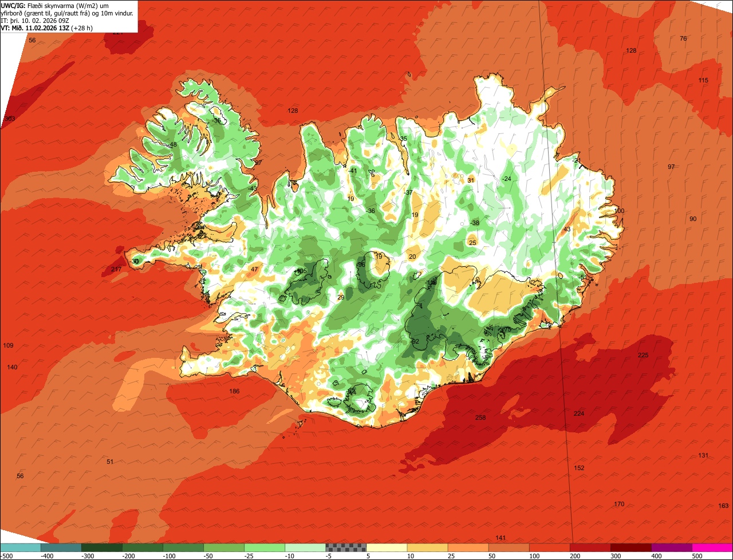Screen dimensions: 733x560
Task: Click the 'VT: Mið. 11.02.2026 13Z (+28 h)' line
Action: tap(47, 28)
